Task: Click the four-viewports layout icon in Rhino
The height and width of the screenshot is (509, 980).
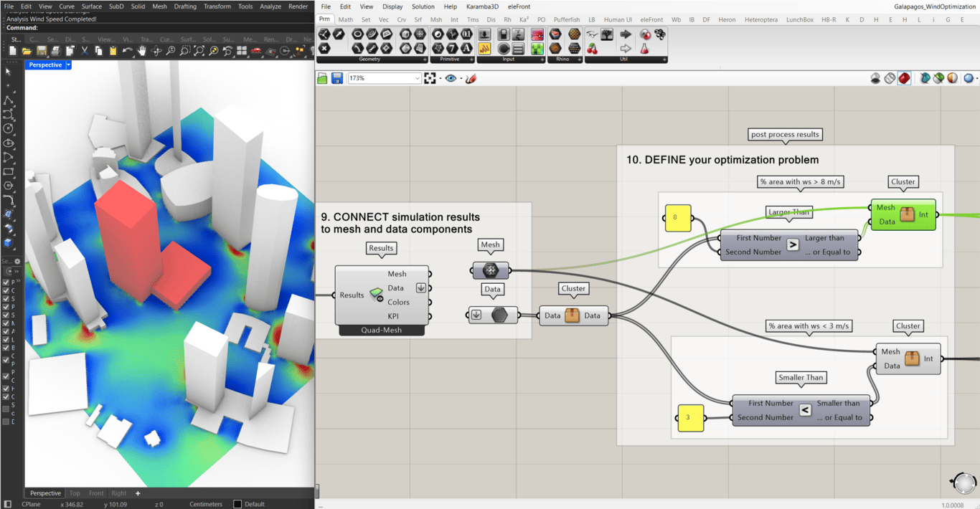Action: [x=242, y=51]
